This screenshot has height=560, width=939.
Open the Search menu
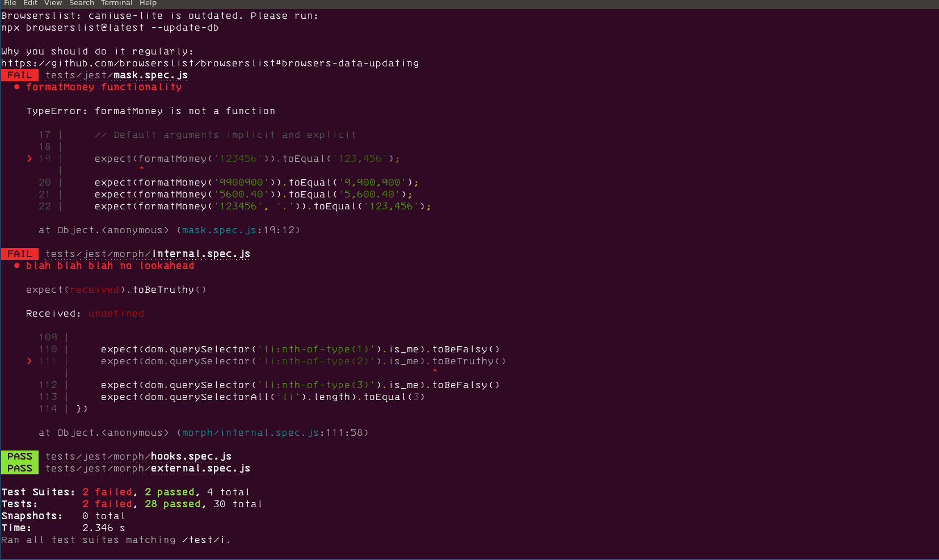(x=81, y=3)
